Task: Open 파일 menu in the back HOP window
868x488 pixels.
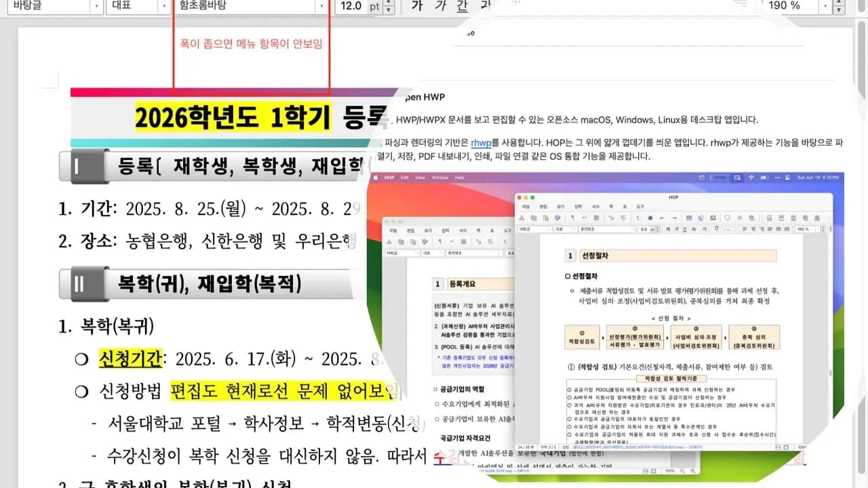Action: [x=393, y=230]
